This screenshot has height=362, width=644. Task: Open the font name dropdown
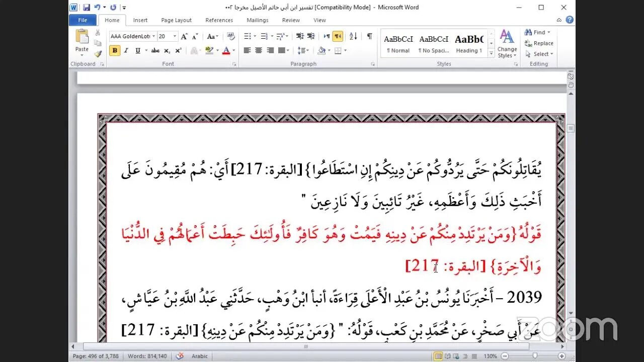[x=153, y=36]
